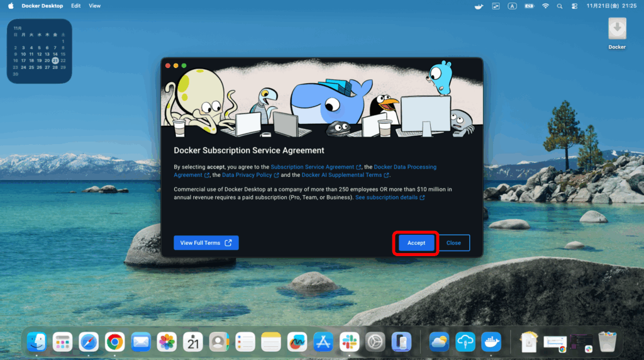Open the Data Privacy Policy link

point(247,175)
